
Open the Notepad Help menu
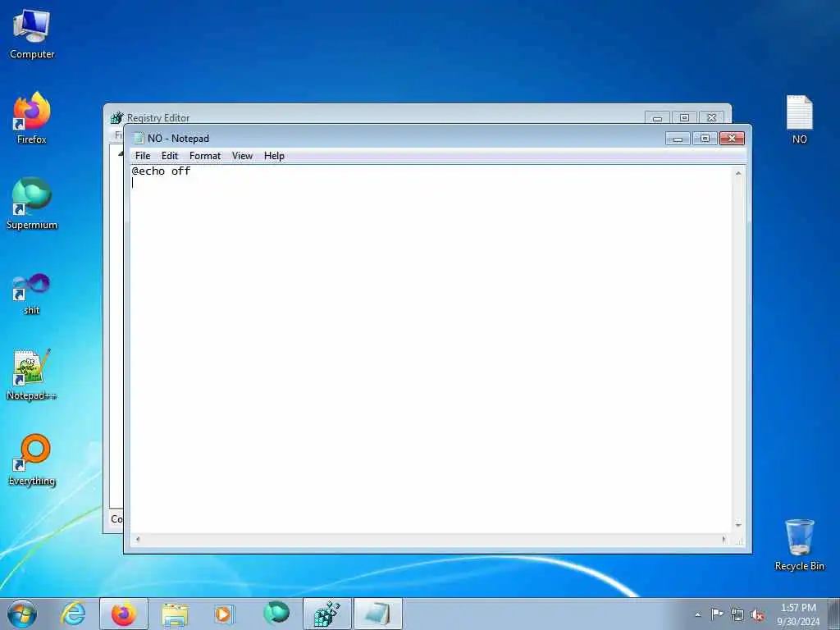pos(274,156)
